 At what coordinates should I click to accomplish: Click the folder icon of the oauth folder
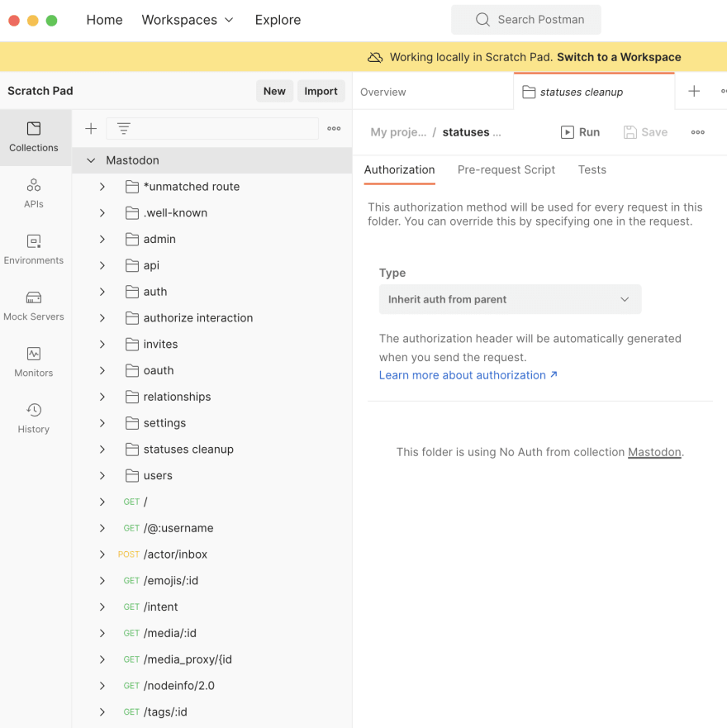tap(132, 370)
